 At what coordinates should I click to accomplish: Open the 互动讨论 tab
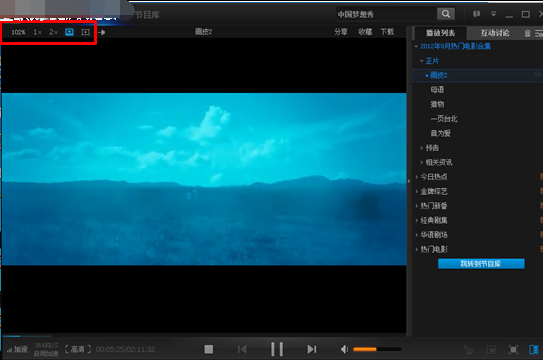coord(495,33)
